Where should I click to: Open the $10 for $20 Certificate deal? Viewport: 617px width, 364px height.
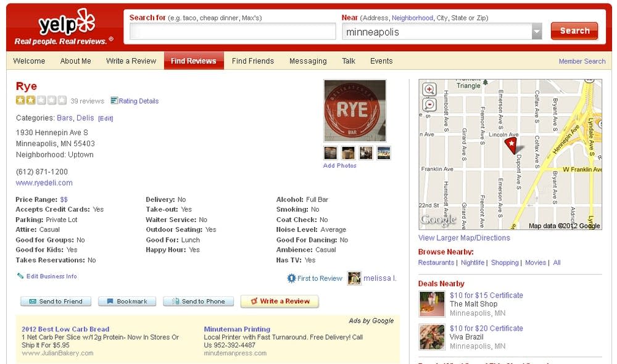(486, 328)
